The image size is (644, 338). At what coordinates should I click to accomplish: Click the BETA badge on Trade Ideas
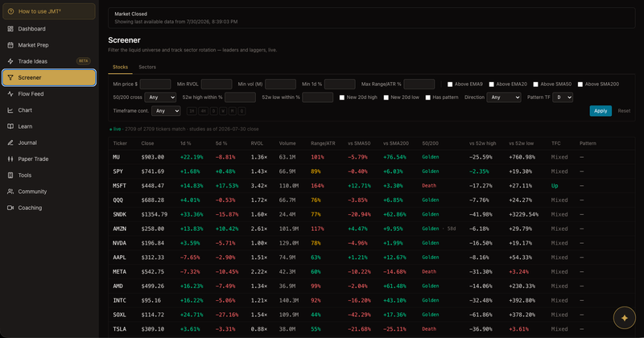(84, 61)
